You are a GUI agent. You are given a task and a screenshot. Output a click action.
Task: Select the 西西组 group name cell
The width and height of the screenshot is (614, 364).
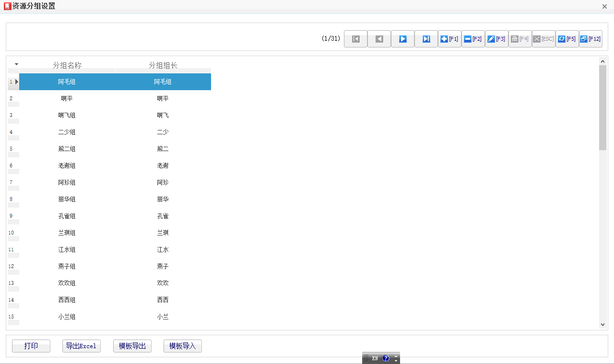click(67, 300)
